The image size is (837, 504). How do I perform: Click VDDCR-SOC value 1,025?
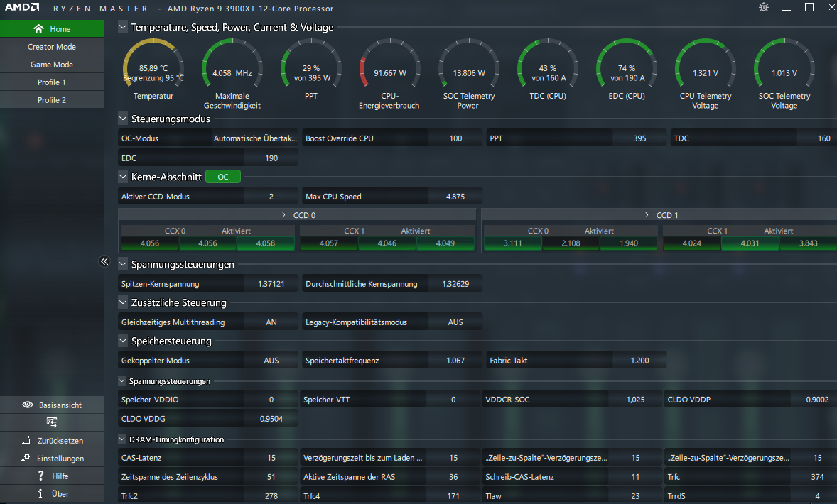[635, 400]
